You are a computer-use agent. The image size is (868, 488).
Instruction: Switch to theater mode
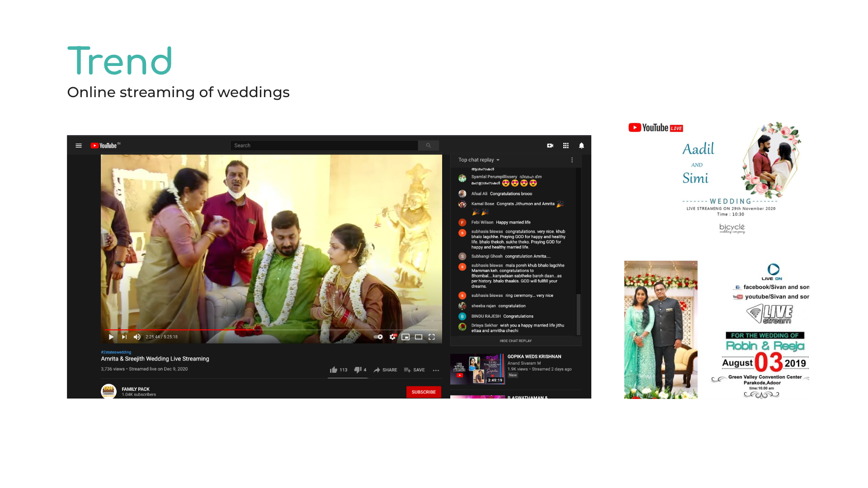click(x=419, y=337)
